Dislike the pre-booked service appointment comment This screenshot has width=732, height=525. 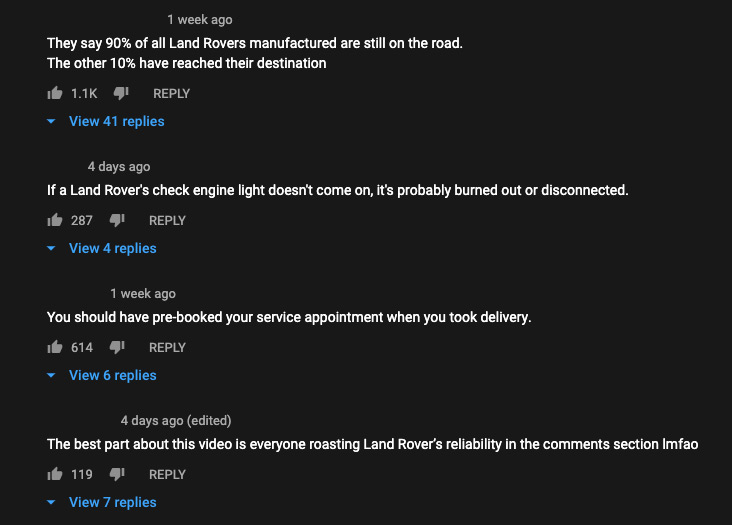[x=117, y=347]
